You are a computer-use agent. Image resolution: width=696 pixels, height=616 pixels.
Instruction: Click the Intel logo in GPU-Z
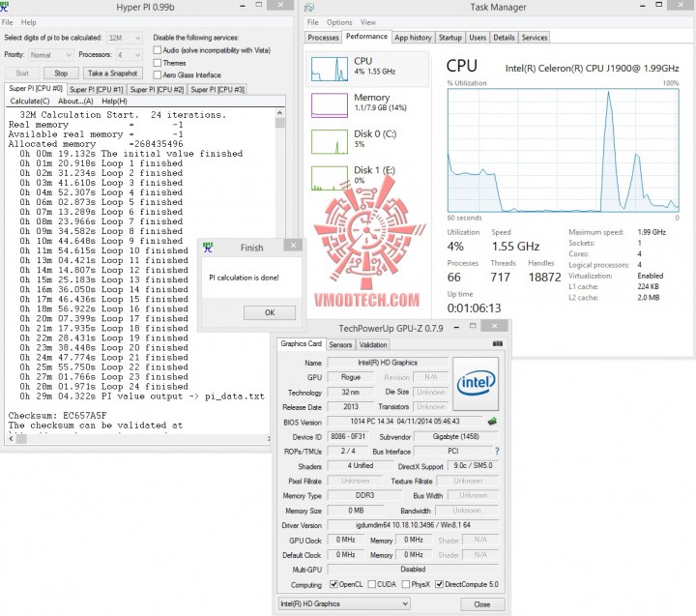pos(476,383)
